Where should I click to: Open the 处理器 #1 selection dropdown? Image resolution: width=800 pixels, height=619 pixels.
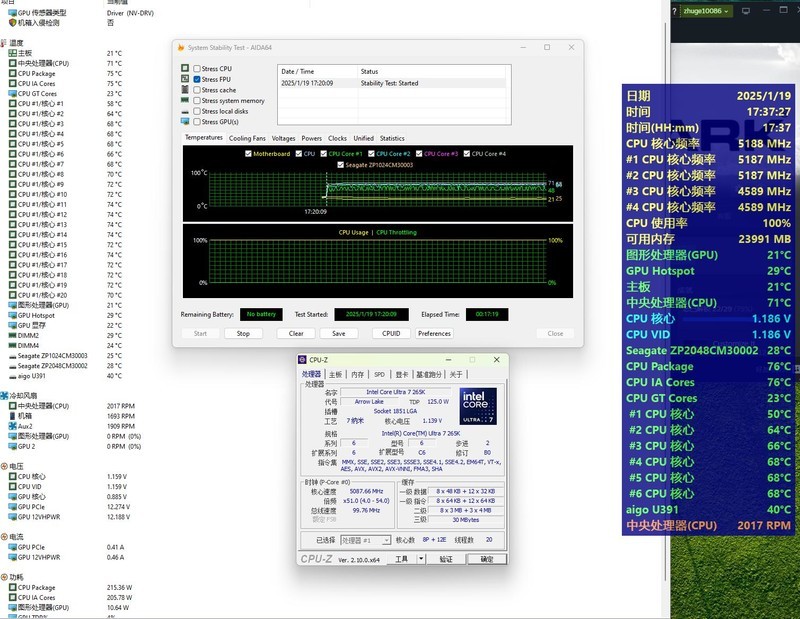(364, 540)
